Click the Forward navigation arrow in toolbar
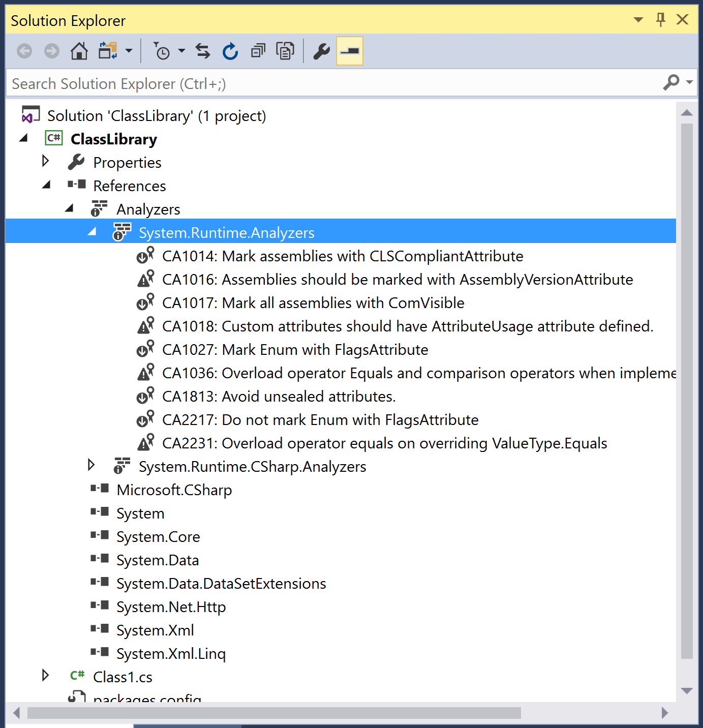 tap(52, 51)
